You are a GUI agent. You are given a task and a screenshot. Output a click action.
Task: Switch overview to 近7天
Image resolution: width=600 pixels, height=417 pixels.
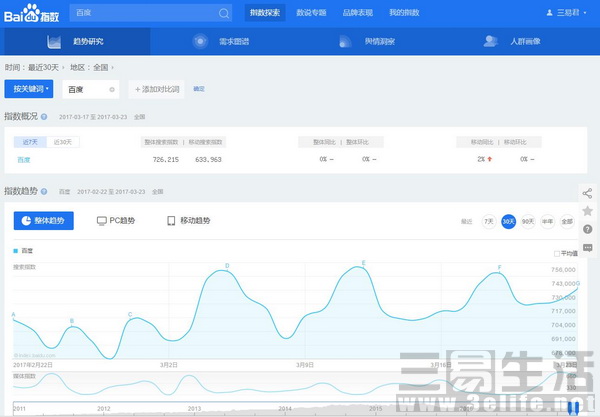coord(30,142)
